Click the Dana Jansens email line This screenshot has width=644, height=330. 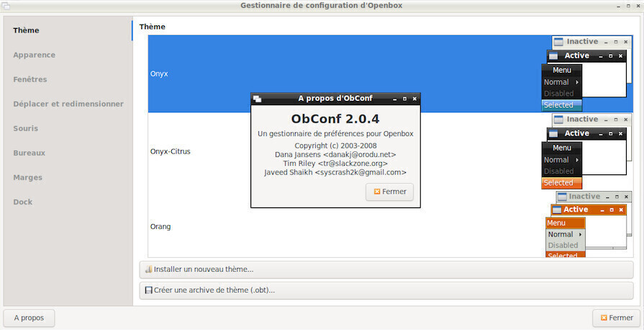pyautogui.click(x=335, y=155)
